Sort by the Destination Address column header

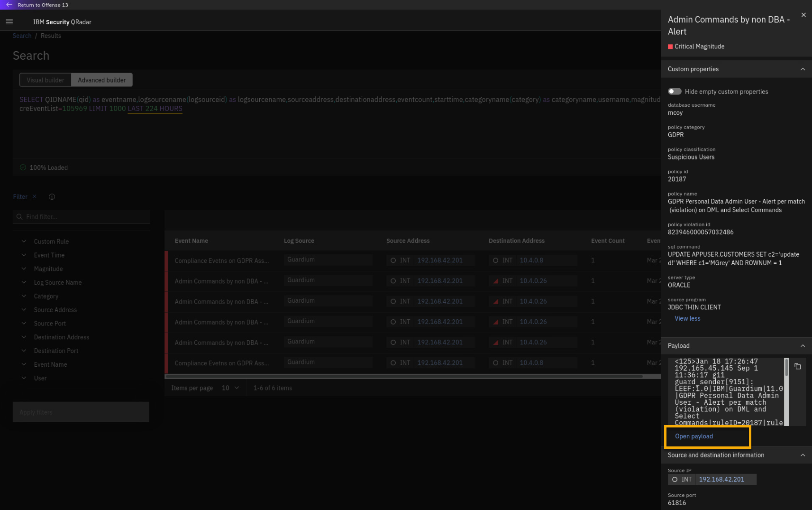click(x=517, y=241)
